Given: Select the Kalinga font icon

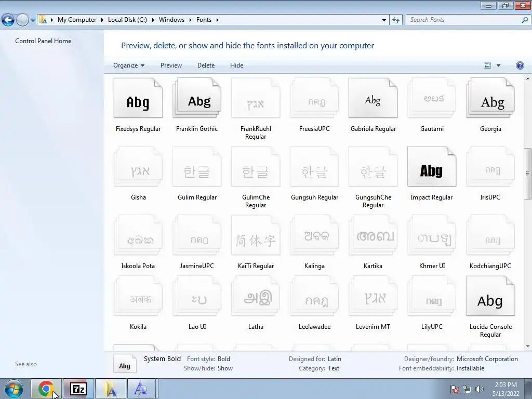Looking at the screenshot, I should (314, 235).
